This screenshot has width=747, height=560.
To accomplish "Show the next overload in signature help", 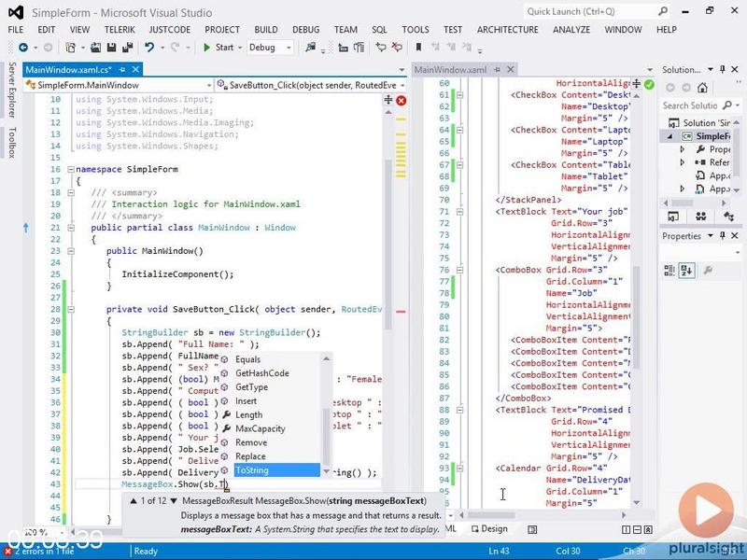I will click(x=174, y=501).
